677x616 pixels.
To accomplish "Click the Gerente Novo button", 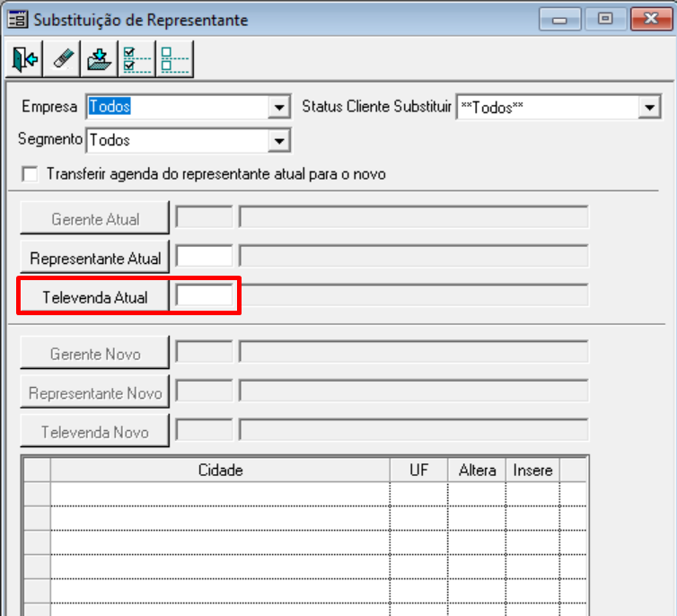I will click(x=95, y=353).
